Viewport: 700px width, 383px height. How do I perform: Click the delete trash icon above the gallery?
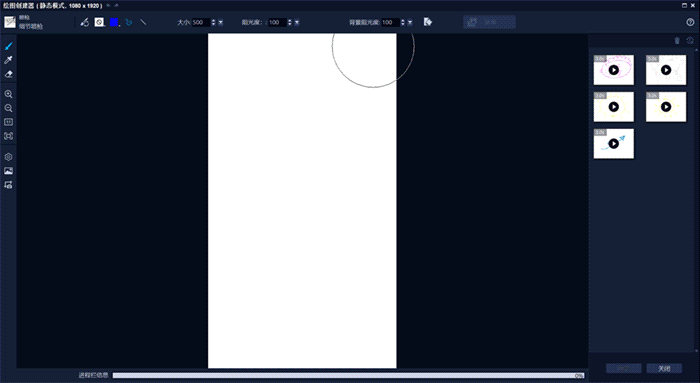coord(677,41)
